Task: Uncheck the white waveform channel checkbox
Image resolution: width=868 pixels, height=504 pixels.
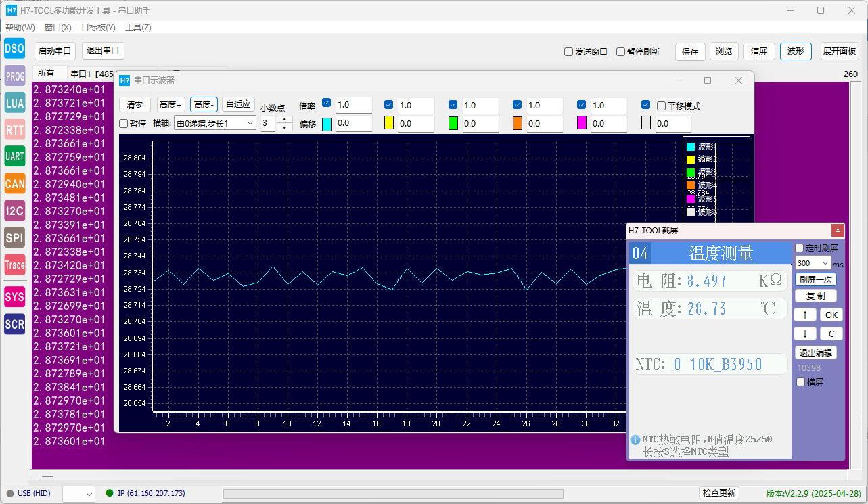Action: (645, 104)
